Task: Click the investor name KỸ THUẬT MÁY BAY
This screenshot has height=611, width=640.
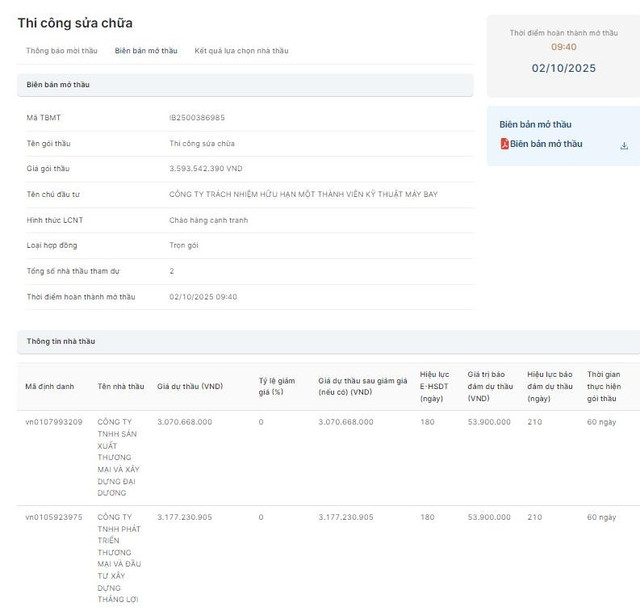Action: click(303, 194)
